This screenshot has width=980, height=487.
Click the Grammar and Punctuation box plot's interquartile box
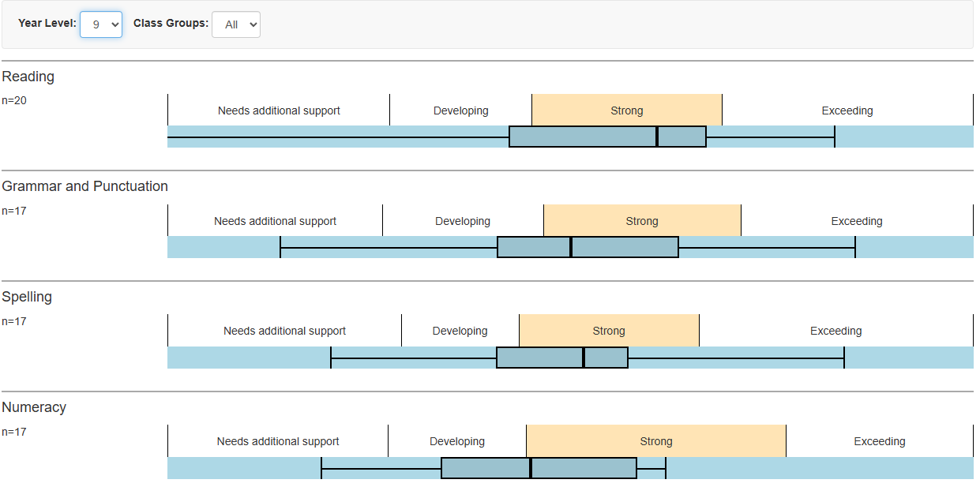coord(588,247)
